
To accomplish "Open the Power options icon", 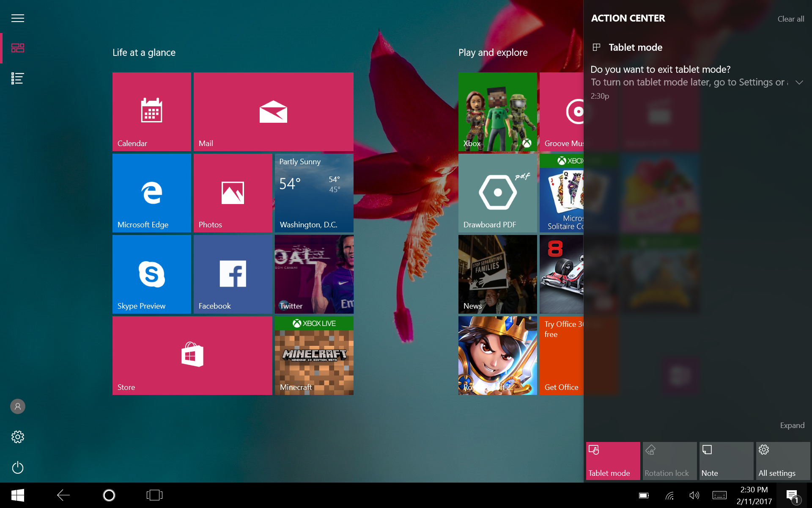I will pyautogui.click(x=17, y=467).
